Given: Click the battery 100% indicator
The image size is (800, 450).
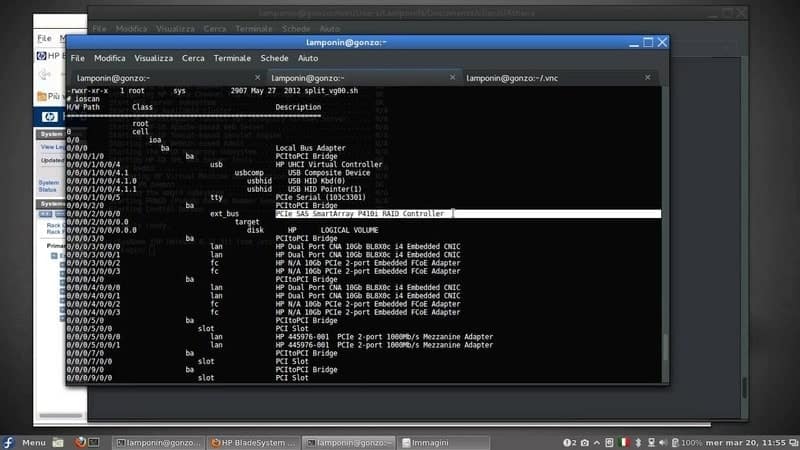Looking at the screenshot, I should click(x=687, y=442).
